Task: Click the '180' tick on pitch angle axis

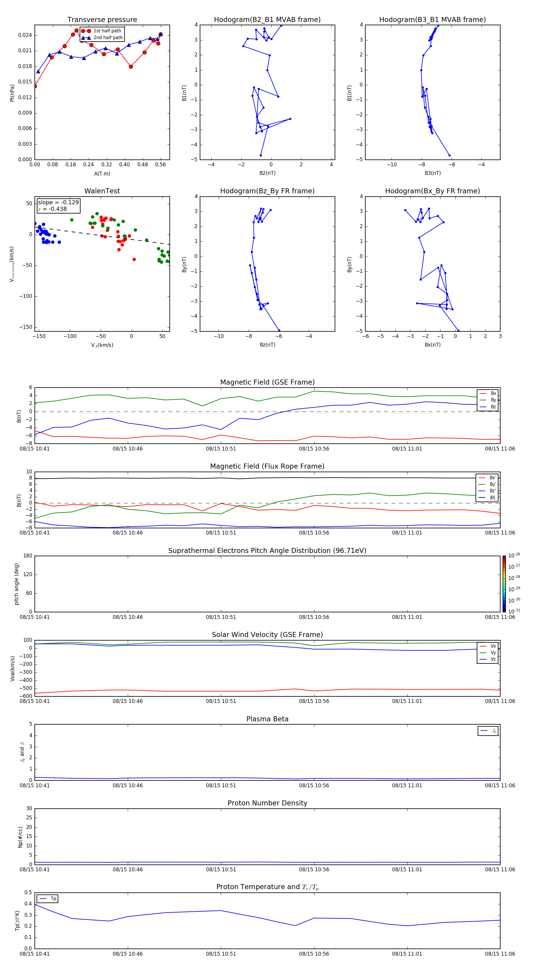Action: pos(28,556)
